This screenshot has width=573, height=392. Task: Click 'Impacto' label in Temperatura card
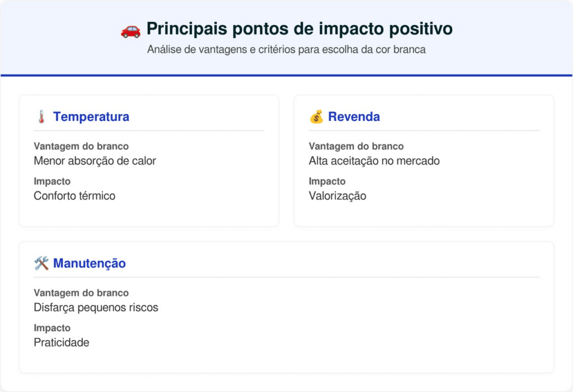(x=52, y=181)
